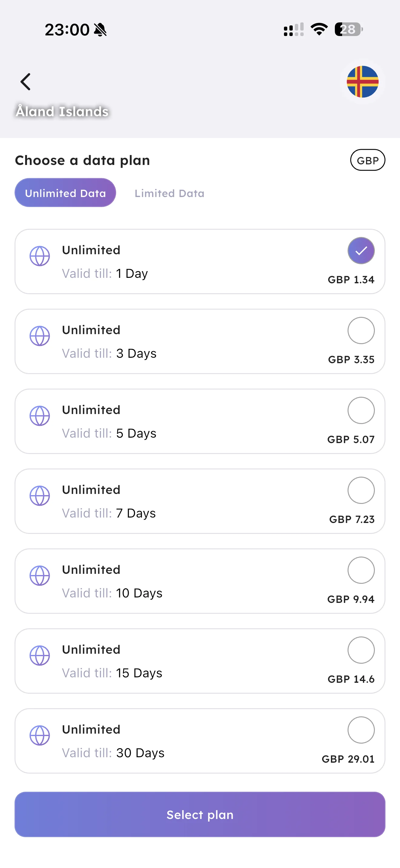Tap the GBP 7.23 price label
Screen dimensions: 400x868
[352, 519]
